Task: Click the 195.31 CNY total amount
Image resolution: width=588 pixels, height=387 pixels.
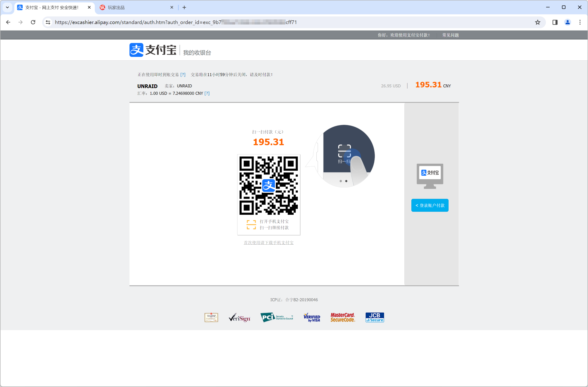Action: pos(433,85)
